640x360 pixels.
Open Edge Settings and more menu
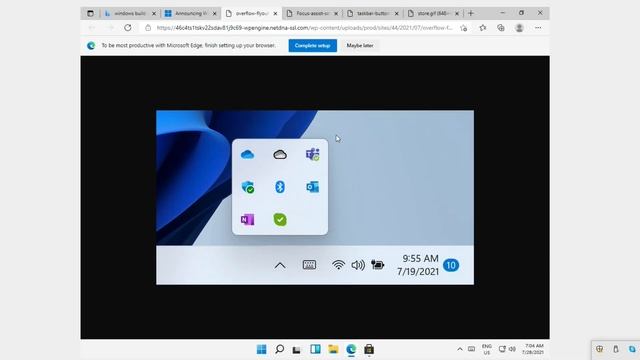538,28
